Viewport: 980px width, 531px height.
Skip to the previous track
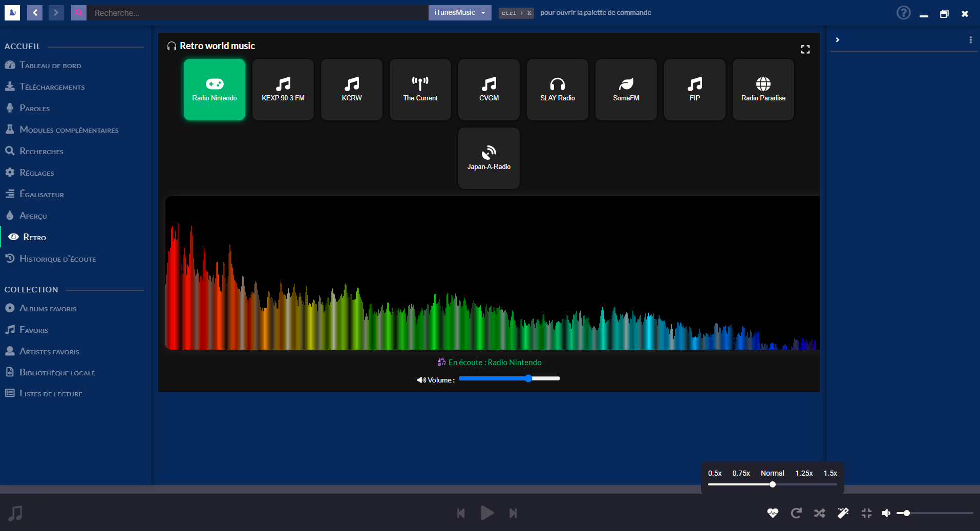pyautogui.click(x=461, y=513)
